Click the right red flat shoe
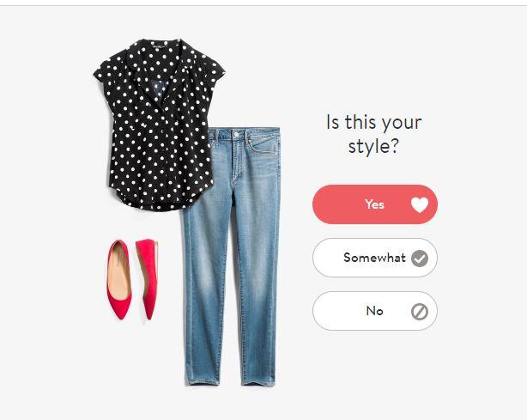The image size is (527, 420). (148, 279)
